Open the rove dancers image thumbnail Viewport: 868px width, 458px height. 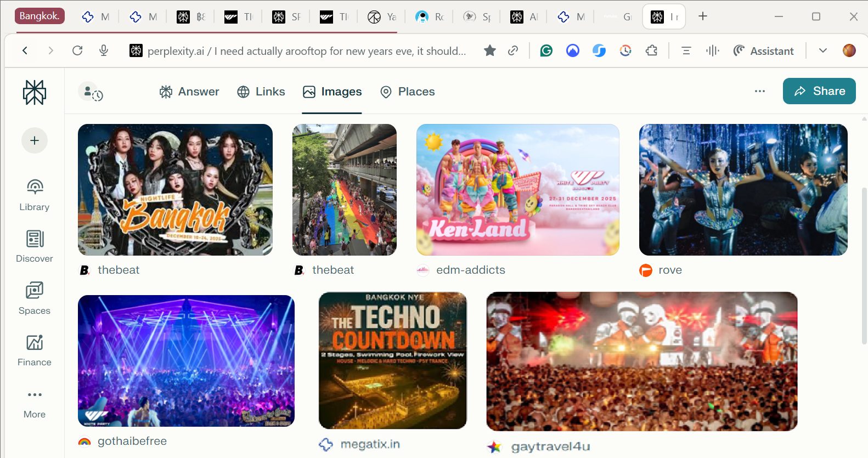pyautogui.click(x=743, y=190)
